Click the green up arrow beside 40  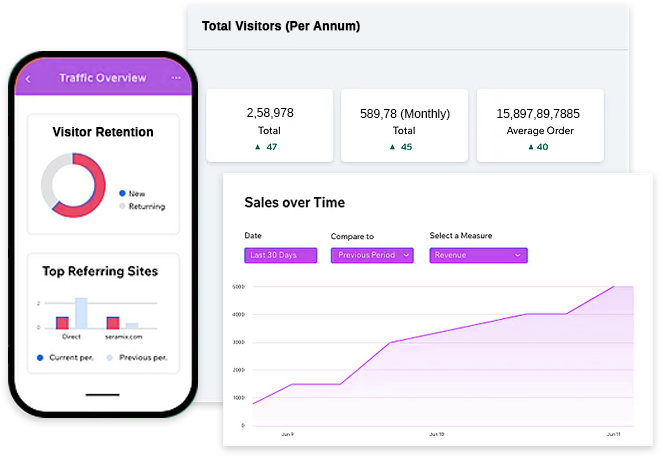pos(531,147)
